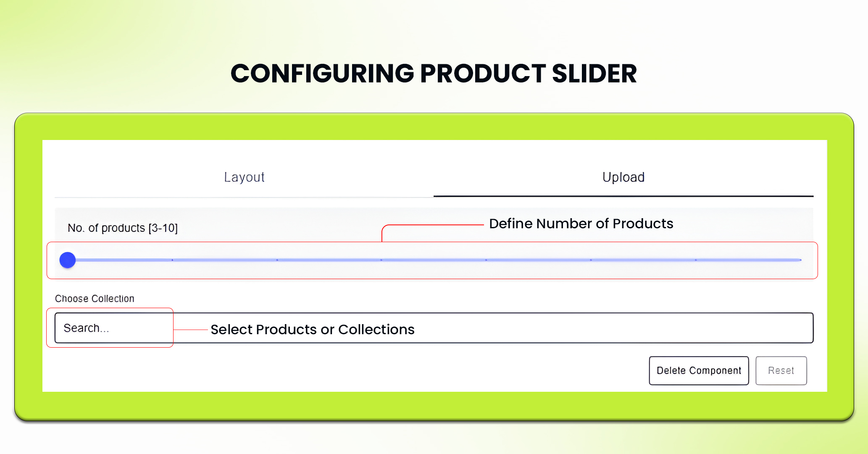Click the first tick mark on the slider
Image resolution: width=868 pixels, height=454 pixels.
click(x=172, y=260)
